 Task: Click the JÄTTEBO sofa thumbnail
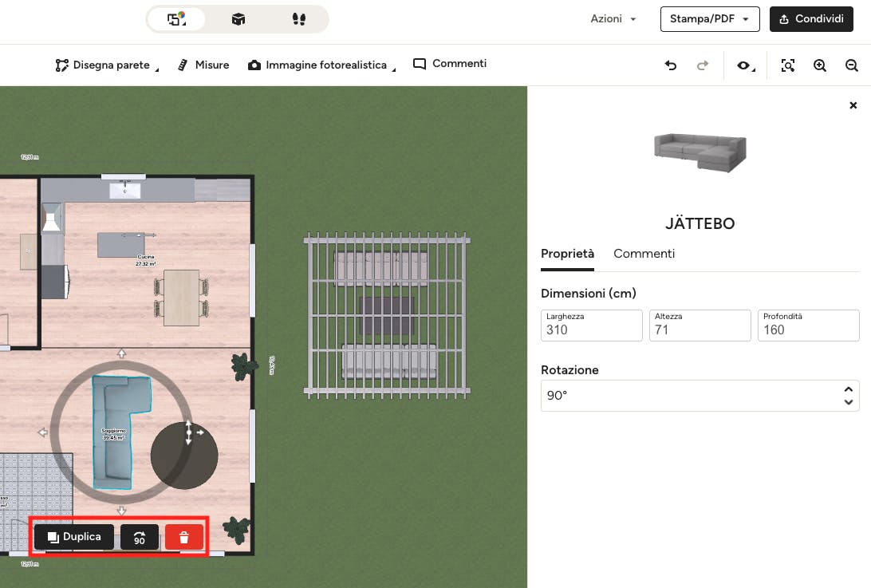[x=700, y=153]
